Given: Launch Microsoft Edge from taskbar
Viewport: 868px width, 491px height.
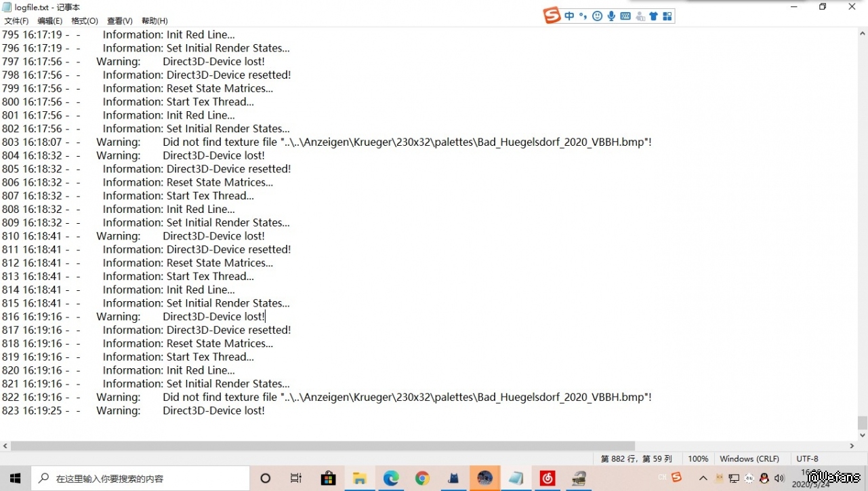Looking at the screenshot, I should pos(391,478).
